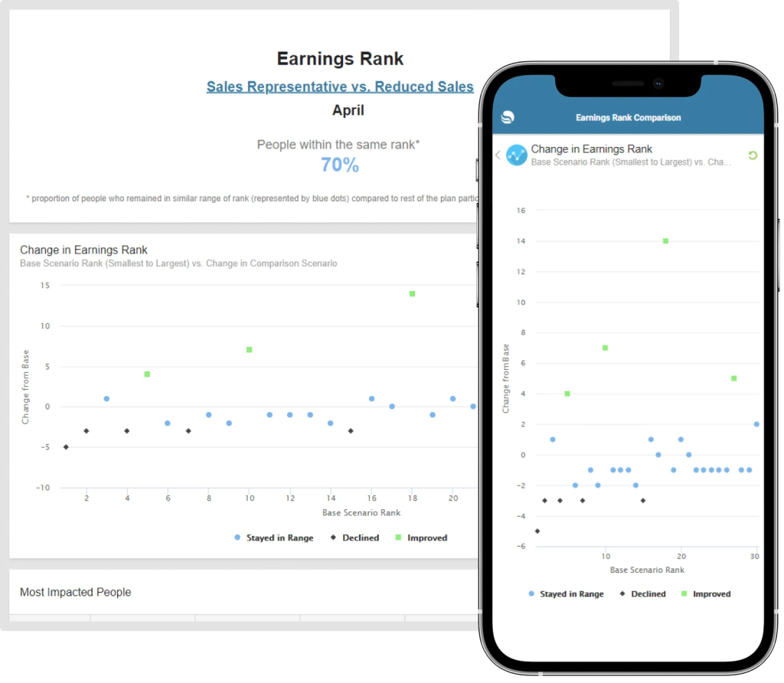Click green square at value 14 on desktop chart

point(412,293)
